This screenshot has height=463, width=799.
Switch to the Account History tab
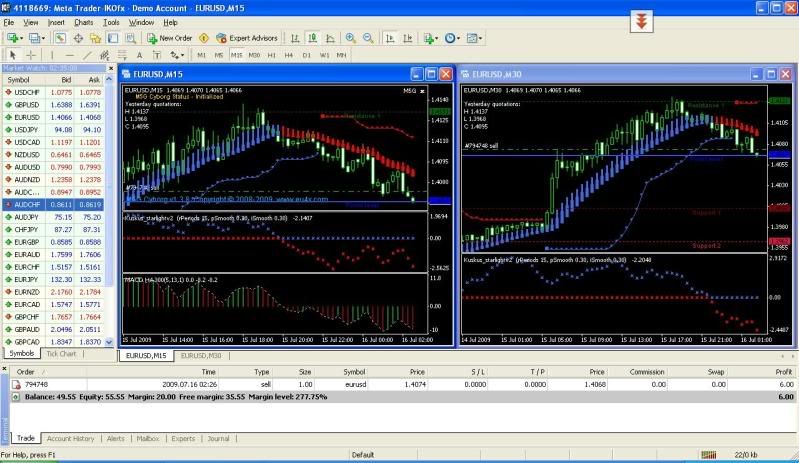click(x=72, y=438)
